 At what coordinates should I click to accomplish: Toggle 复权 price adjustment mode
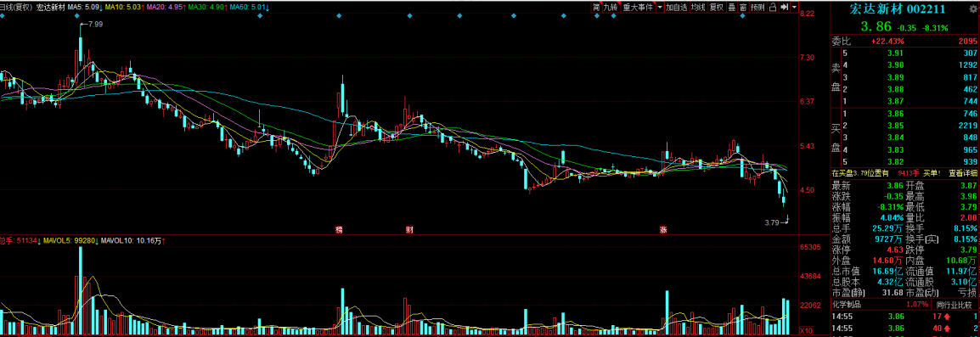point(716,8)
